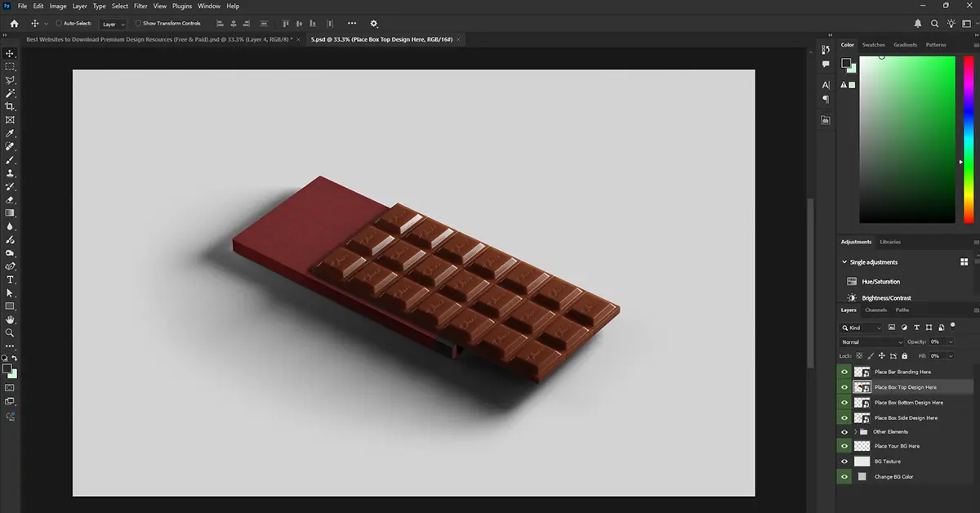Enable Show Transform Controls checkbox
The width and height of the screenshot is (980, 513).
[138, 24]
